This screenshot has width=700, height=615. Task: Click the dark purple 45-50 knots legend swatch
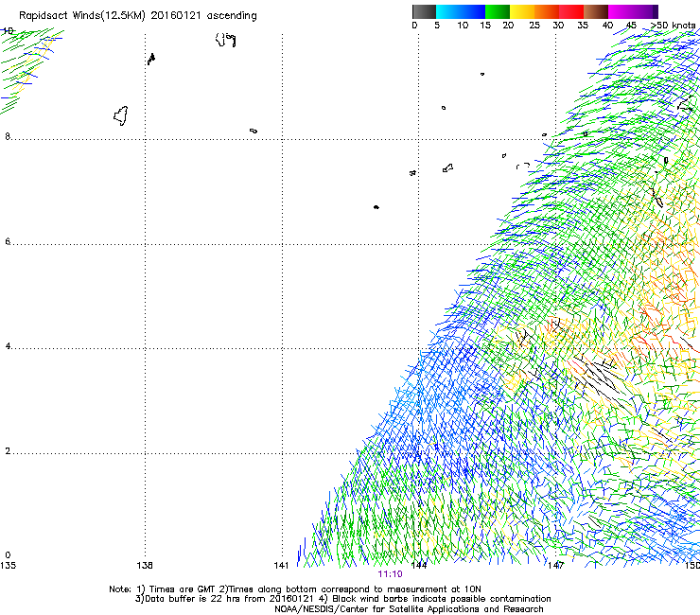click(645, 11)
